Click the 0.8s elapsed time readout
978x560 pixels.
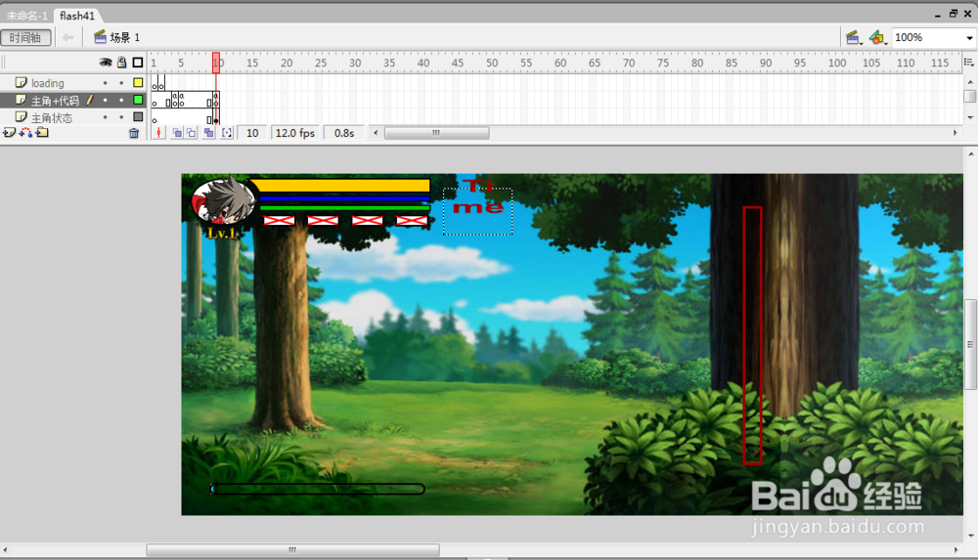pyautogui.click(x=344, y=133)
